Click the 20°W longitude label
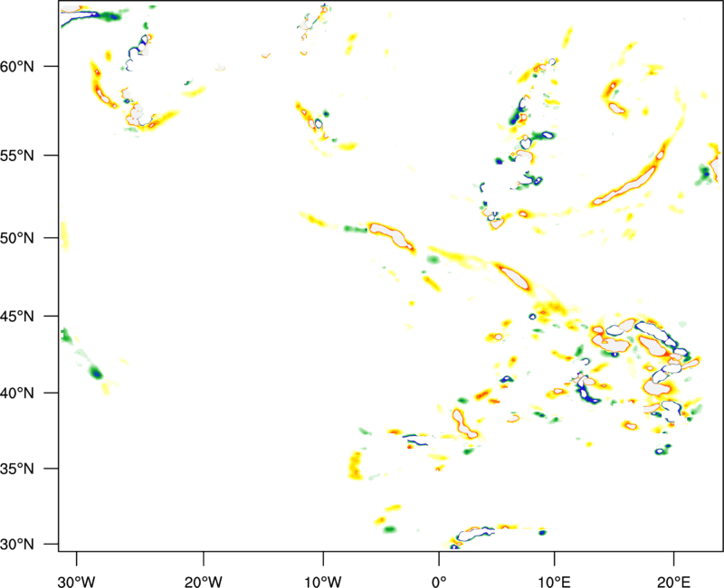Screen dimensions: 724x588 [x=204, y=582]
